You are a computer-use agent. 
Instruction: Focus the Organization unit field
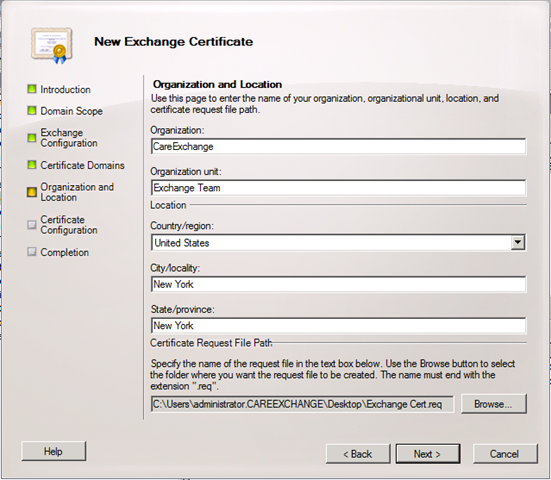click(338, 188)
